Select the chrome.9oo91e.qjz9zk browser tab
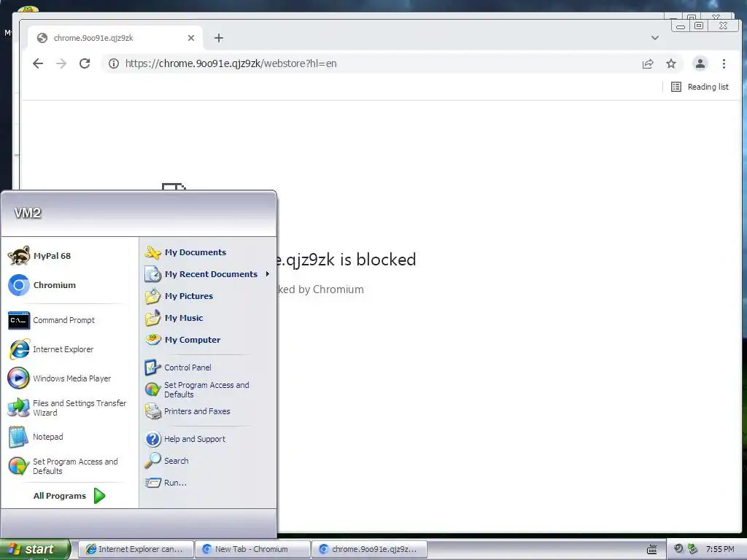 tap(116, 38)
